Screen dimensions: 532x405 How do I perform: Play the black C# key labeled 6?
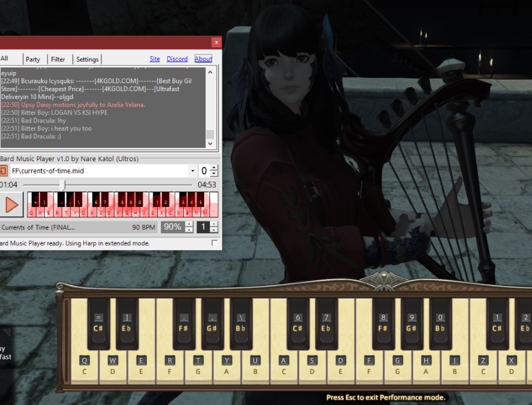297,324
